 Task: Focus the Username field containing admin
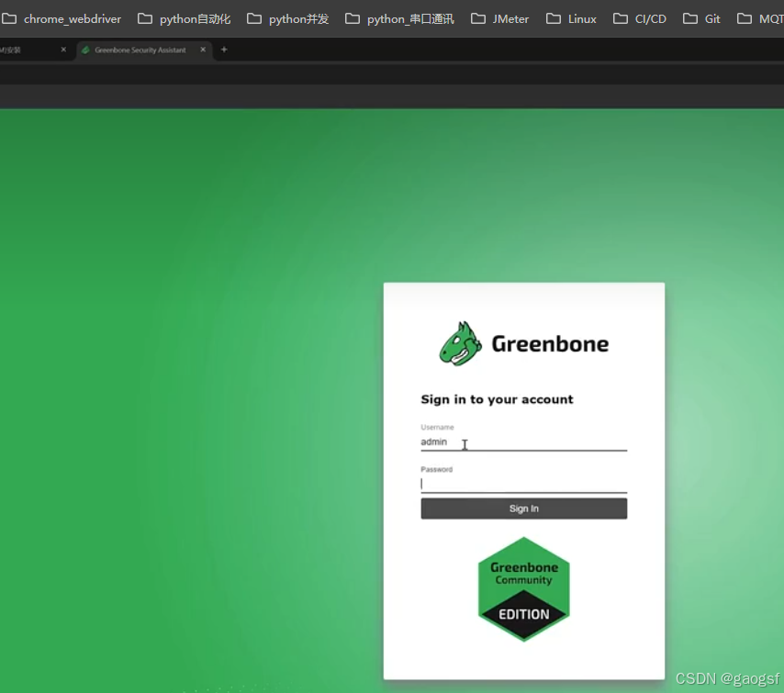pos(523,442)
